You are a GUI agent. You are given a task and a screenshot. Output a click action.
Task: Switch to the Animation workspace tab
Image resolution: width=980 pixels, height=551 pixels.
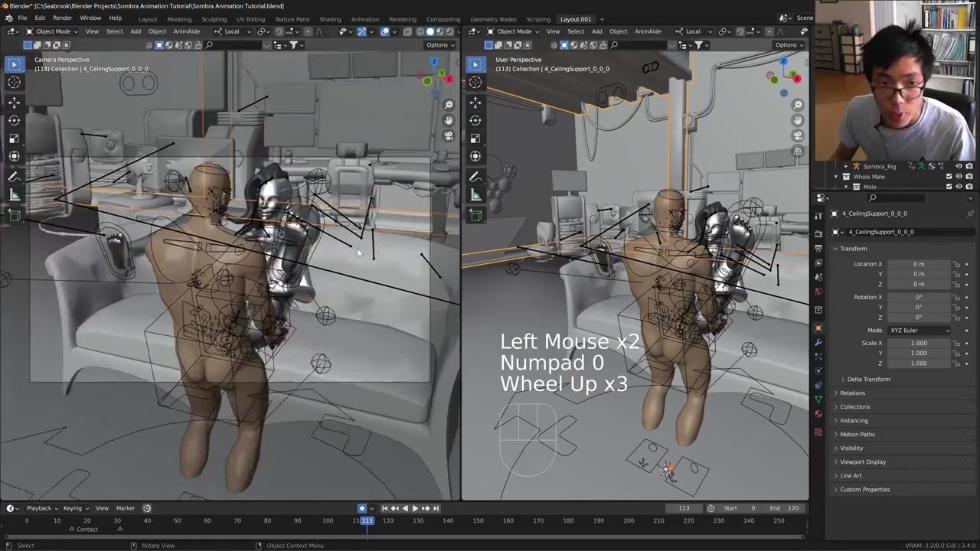[364, 19]
